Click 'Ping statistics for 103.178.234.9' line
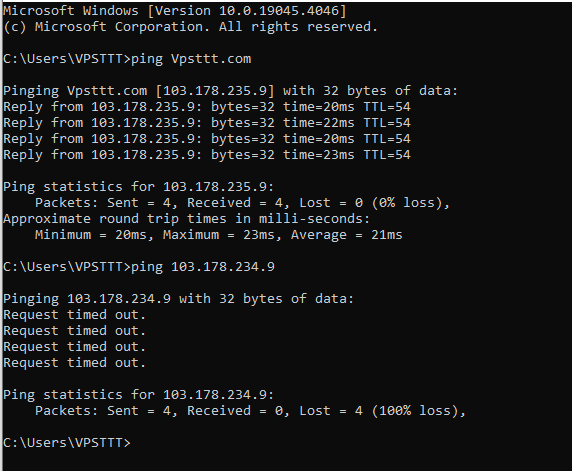The width and height of the screenshot is (572, 471). [138, 395]
